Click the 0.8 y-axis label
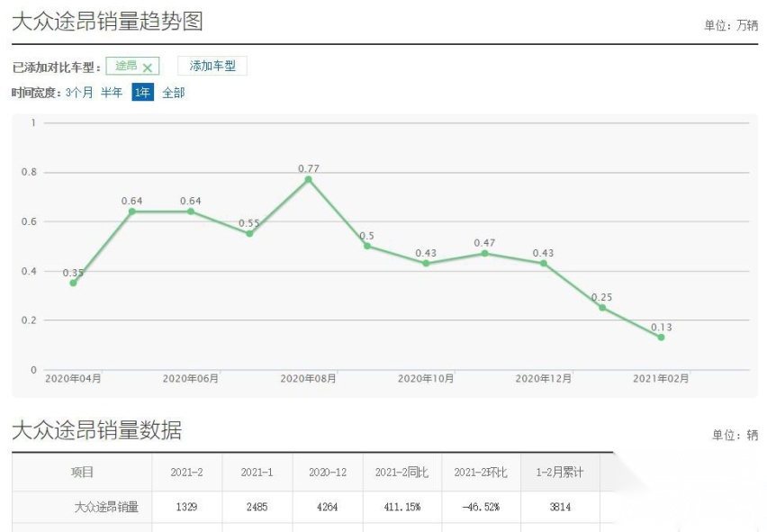The width and height of the screenshot is (767, 532). (29, 172)
